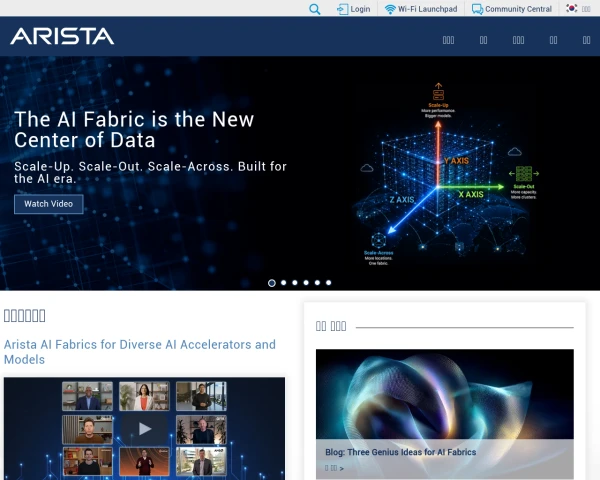Open Arista AI Fabrics for Diverse AI Accelerators link

(x=140, y=352)
